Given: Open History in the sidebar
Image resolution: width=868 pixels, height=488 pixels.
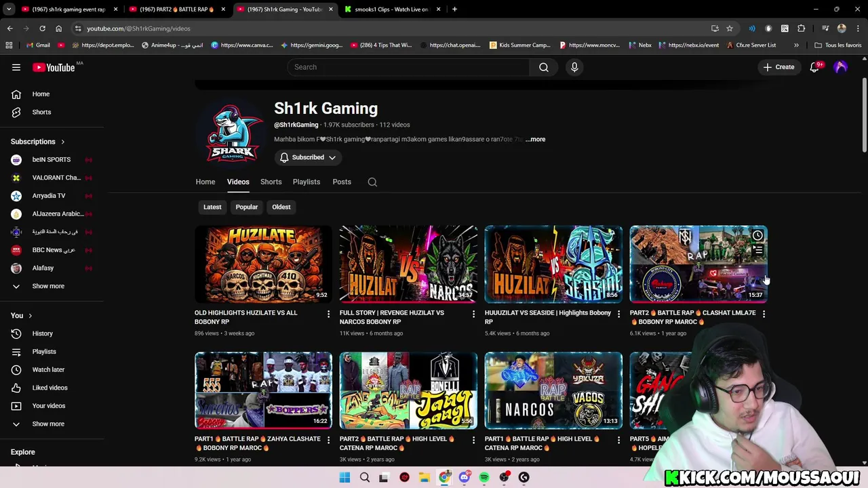Looking at the screenshot, I should 42,333.
